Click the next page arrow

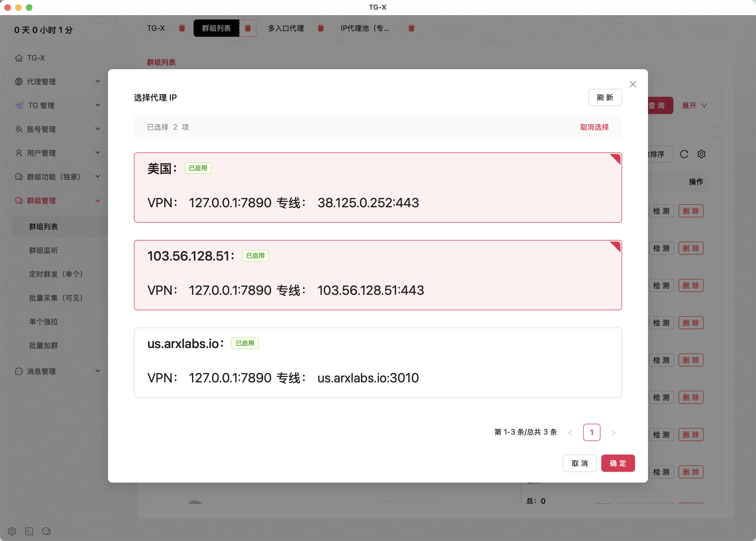[613, 433]
